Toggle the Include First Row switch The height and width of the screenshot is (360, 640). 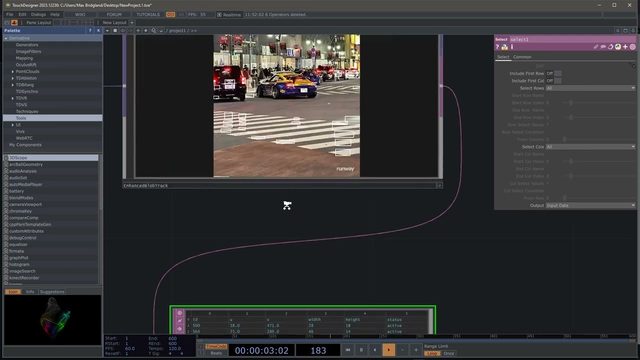(x=558, y=73)
